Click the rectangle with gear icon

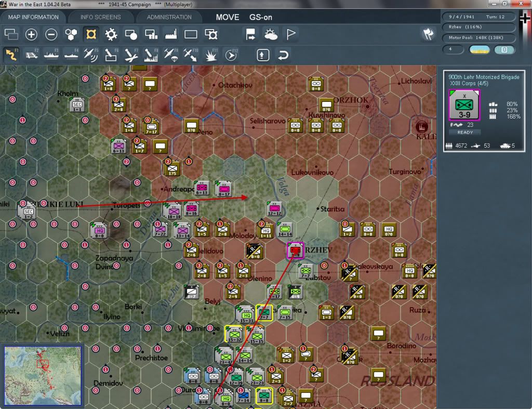tap(211, 34)
